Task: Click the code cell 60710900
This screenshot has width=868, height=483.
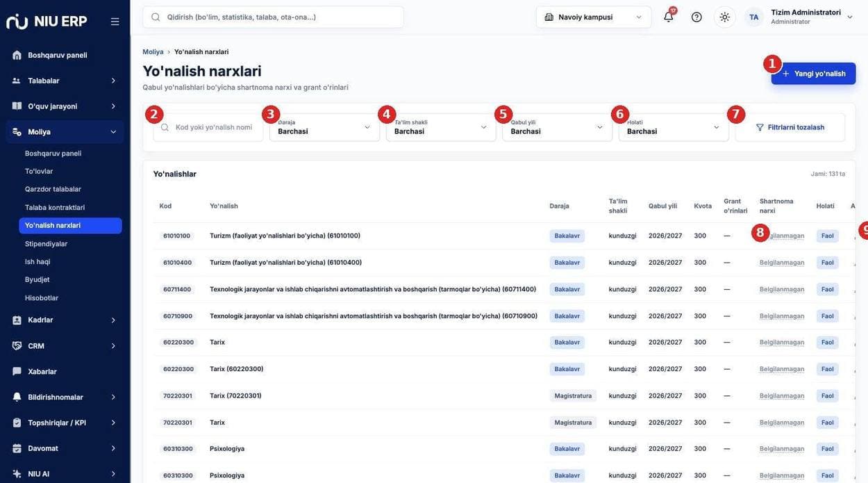Action: 178,316
